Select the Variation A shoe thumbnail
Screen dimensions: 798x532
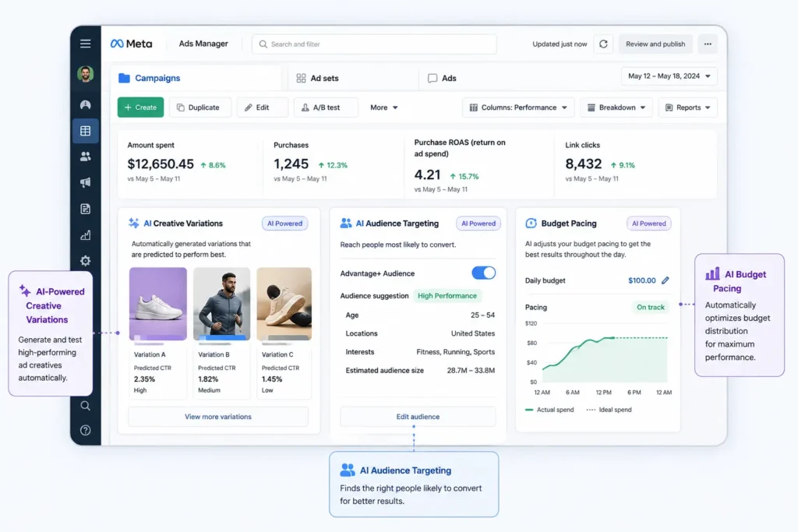coord(157,304)
